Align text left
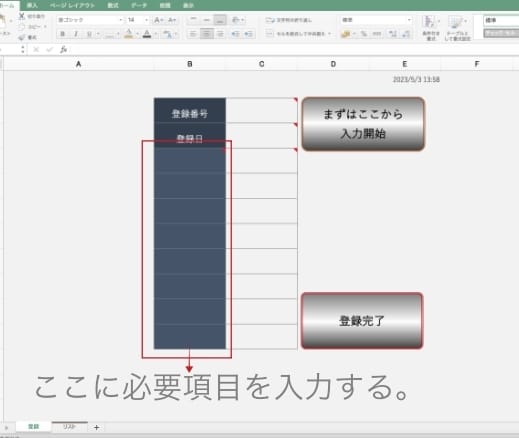The width and height of the screenshot is (519, 438). pyautogui.click(x=193, y=34)
